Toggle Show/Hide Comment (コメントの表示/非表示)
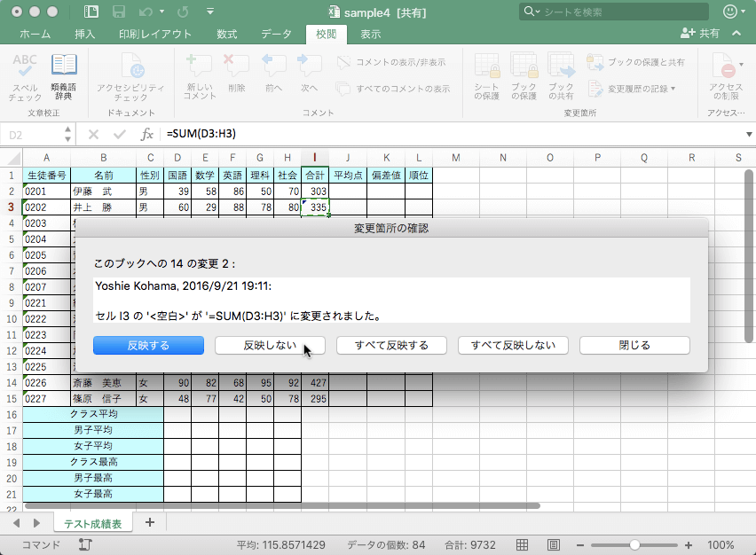The height and width of the screenshot is (555, 756). pyautogui.click(x=391, y=62)
